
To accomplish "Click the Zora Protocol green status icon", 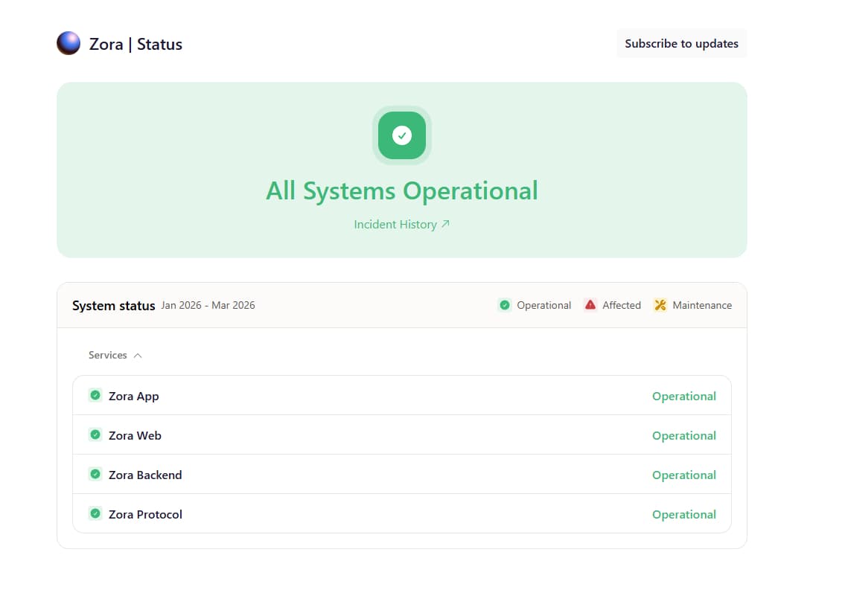I will (95, 513).
